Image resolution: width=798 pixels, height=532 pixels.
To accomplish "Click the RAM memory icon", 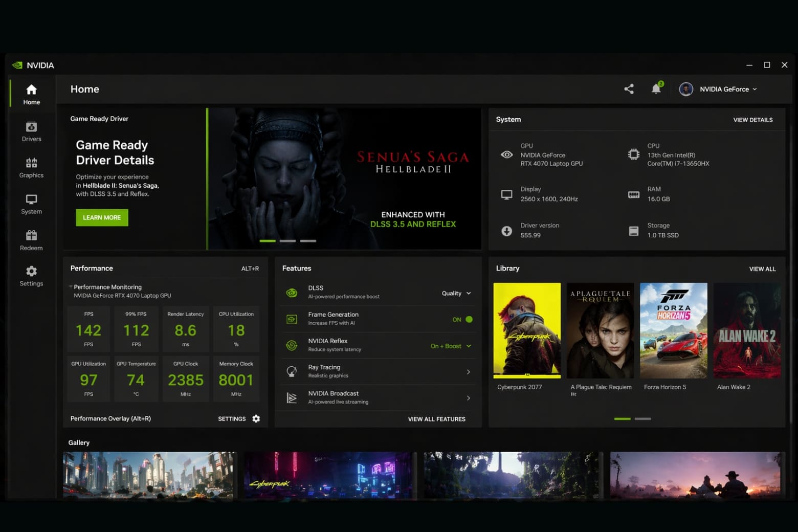I will tap(633, 194).
